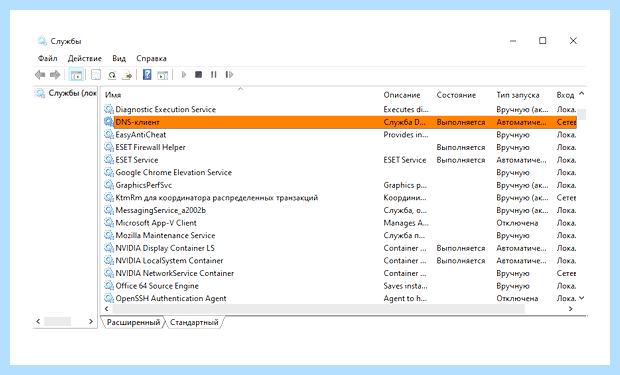Image resolution: width=620 pixels, height=375 pixels.
Task: Click the Export list toolbar icon
Action: 127,74
